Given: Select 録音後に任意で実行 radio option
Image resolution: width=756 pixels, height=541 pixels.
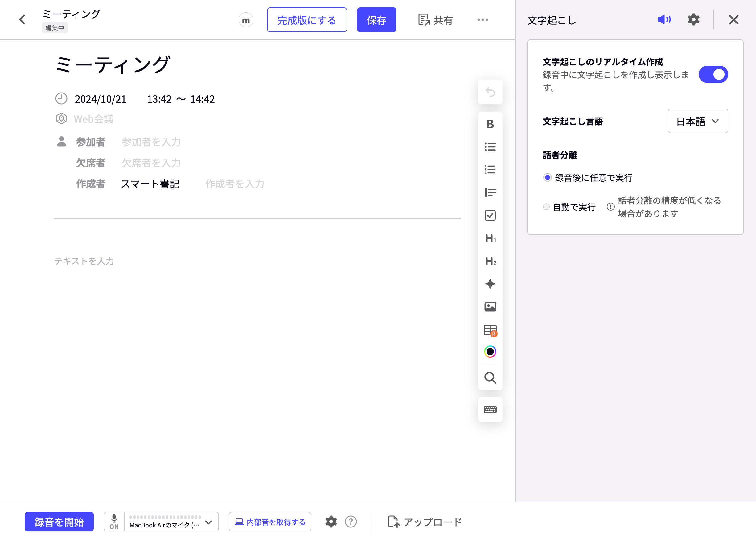Looking at the screenshot, I should [547, 178].
